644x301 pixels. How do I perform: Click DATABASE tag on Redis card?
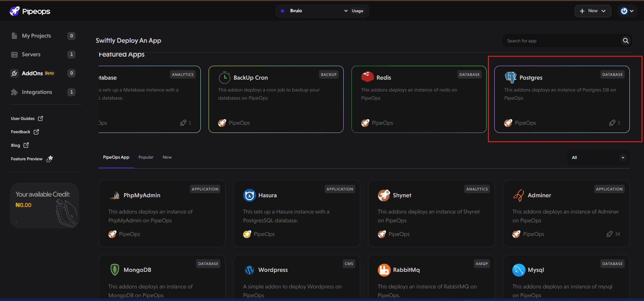[x=469, y=75]
